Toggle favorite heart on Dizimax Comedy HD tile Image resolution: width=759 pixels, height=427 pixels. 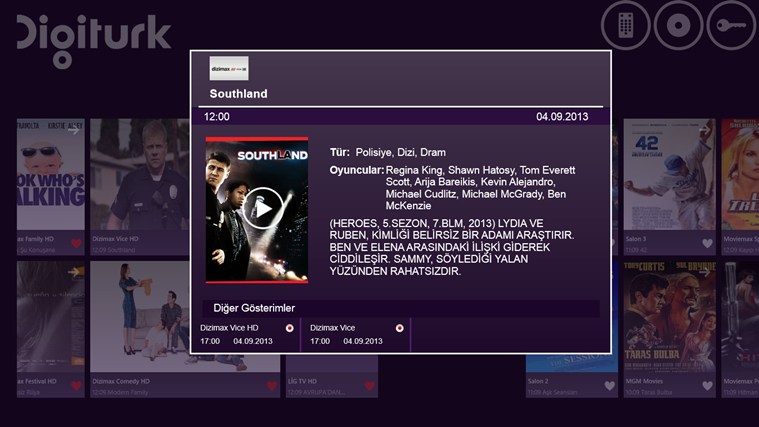(x=272, y=386)
